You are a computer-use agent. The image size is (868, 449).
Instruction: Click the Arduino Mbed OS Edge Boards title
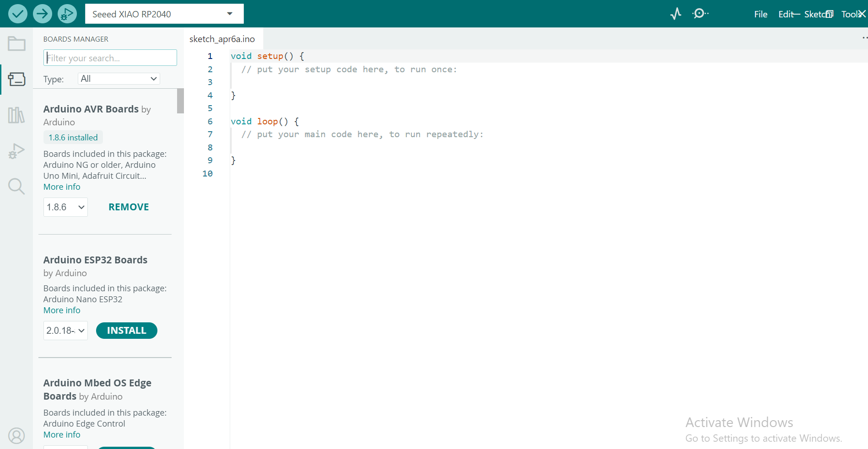pos(97,390)
